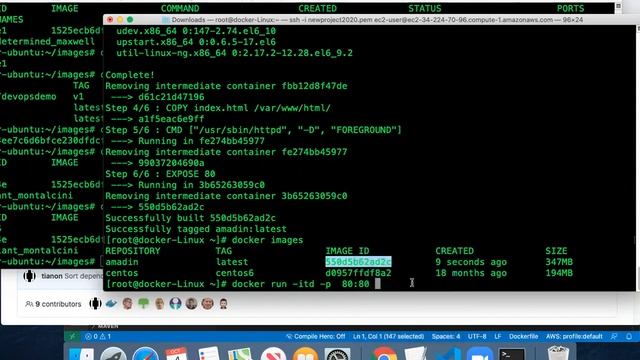Open the green tree contributor avatar

(143, 304)
